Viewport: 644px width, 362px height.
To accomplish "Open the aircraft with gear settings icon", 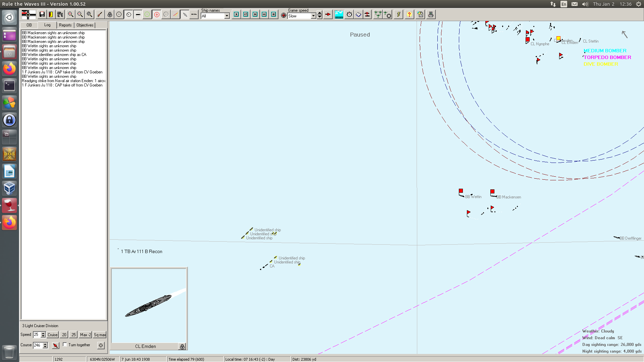I will pyautogui.click(x=387, y=14).
